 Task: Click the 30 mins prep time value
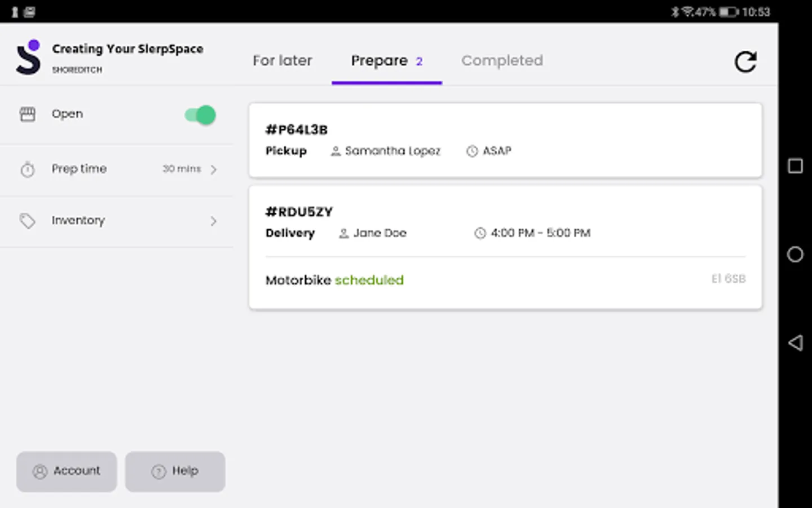point(182,169)
